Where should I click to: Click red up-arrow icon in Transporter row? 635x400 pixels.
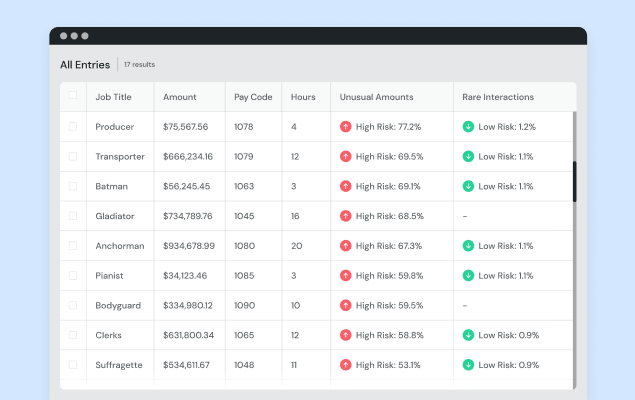click(346, 157)
